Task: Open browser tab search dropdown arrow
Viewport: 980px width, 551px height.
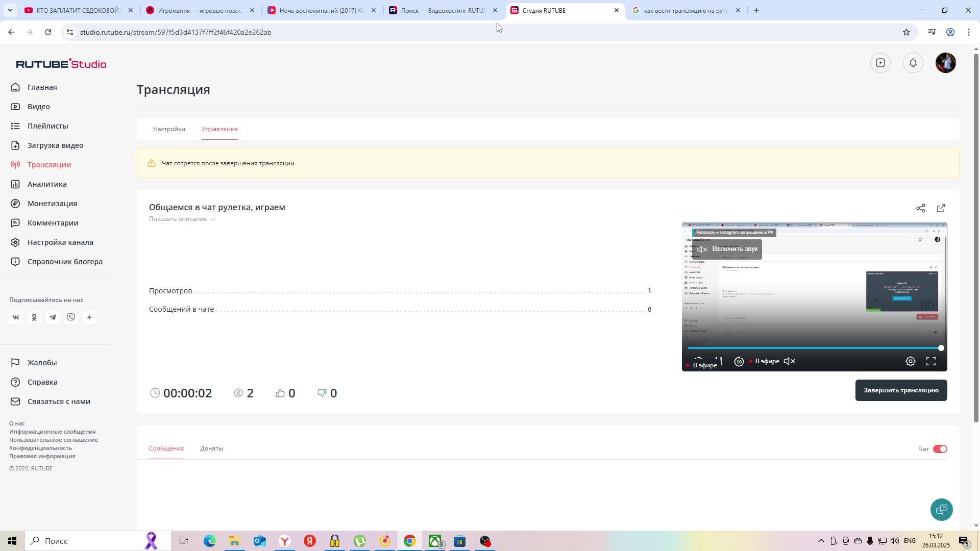Action: click(10, 10)
